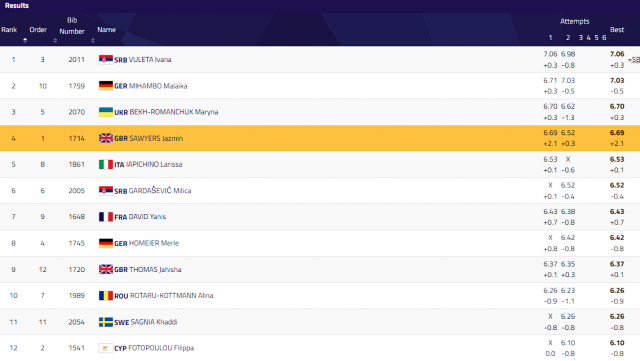This screenshot has width=640, height=361.
Task: Select bib number 2005 cell
Action: [76, 190]
